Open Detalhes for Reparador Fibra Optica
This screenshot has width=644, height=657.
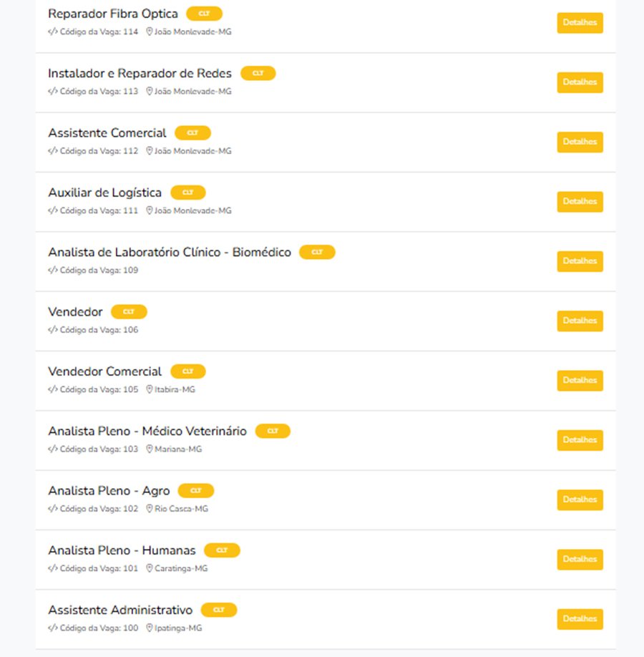coord(580,23)
